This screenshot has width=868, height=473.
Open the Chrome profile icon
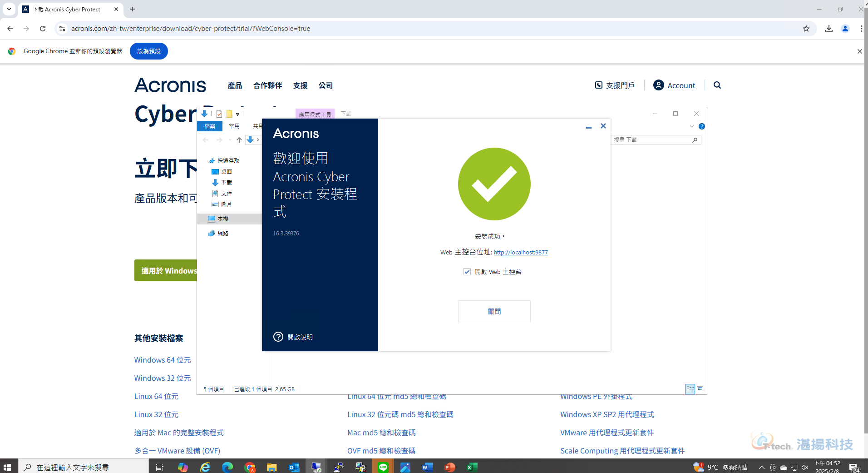845,29
